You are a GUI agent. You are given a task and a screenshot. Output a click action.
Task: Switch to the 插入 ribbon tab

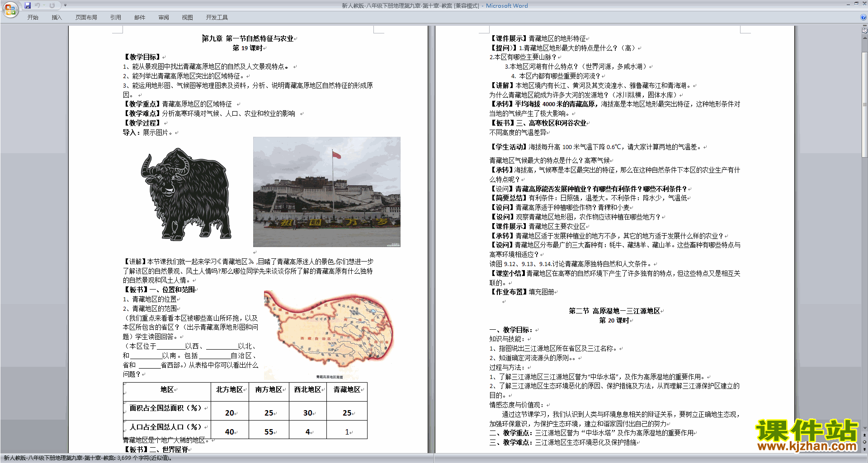click(57, 18)
